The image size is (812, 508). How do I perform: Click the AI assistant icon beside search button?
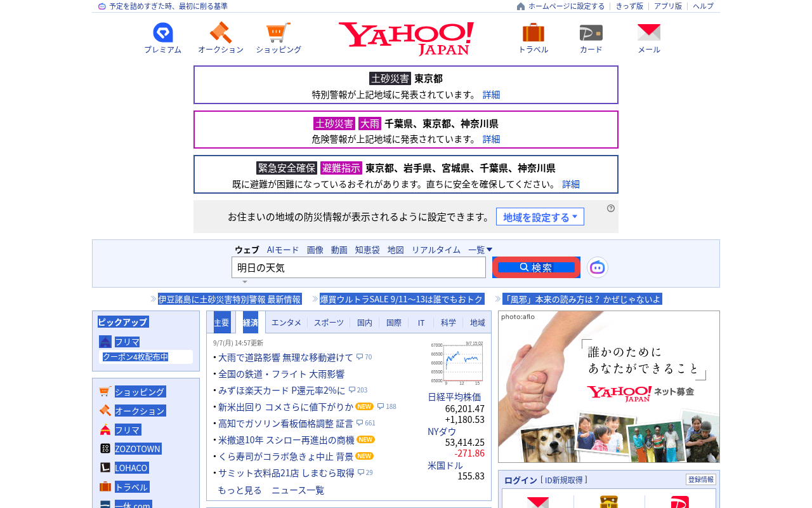598,267
